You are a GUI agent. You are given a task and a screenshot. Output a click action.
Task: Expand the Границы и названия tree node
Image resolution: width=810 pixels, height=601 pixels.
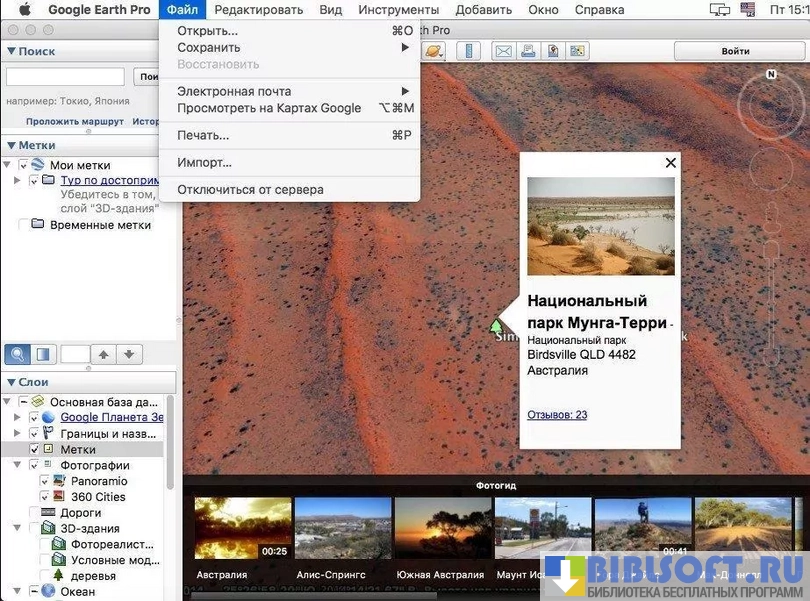coord(17,434)
